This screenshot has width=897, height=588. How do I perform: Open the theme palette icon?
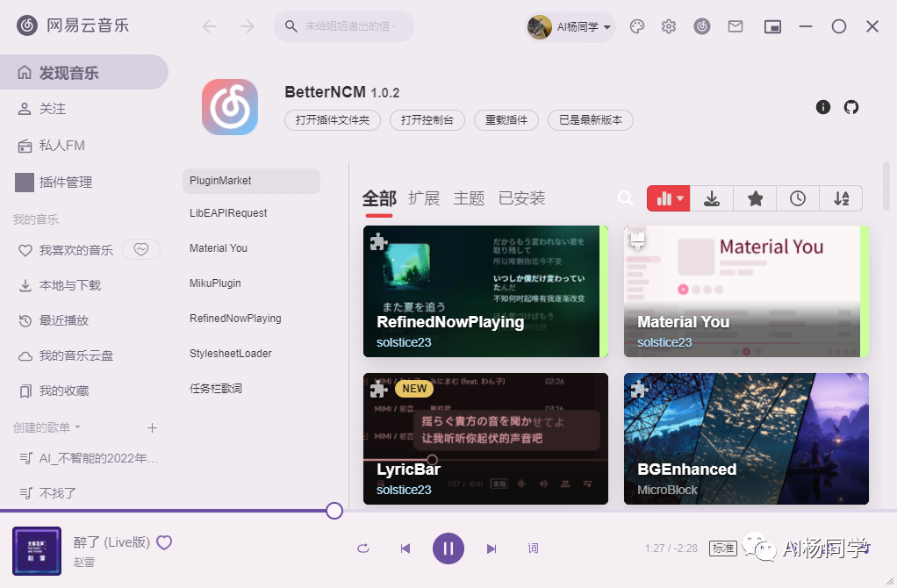[x=636, y=26]
